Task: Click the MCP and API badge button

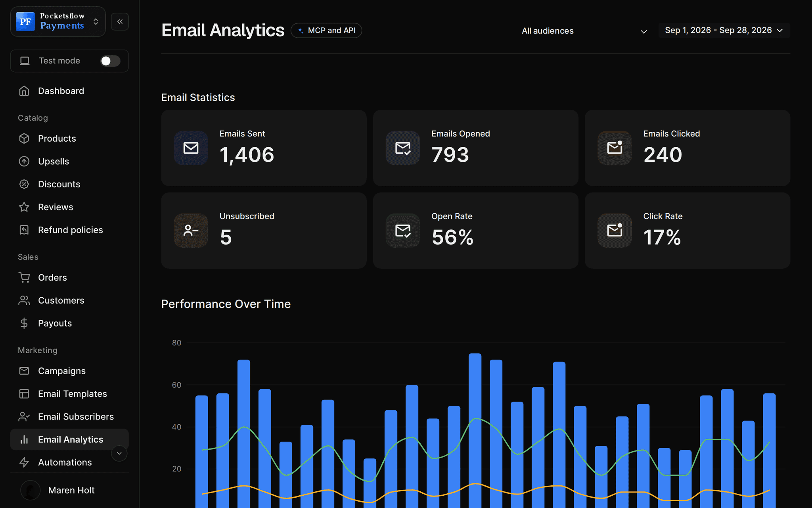Action: point(326,31)
